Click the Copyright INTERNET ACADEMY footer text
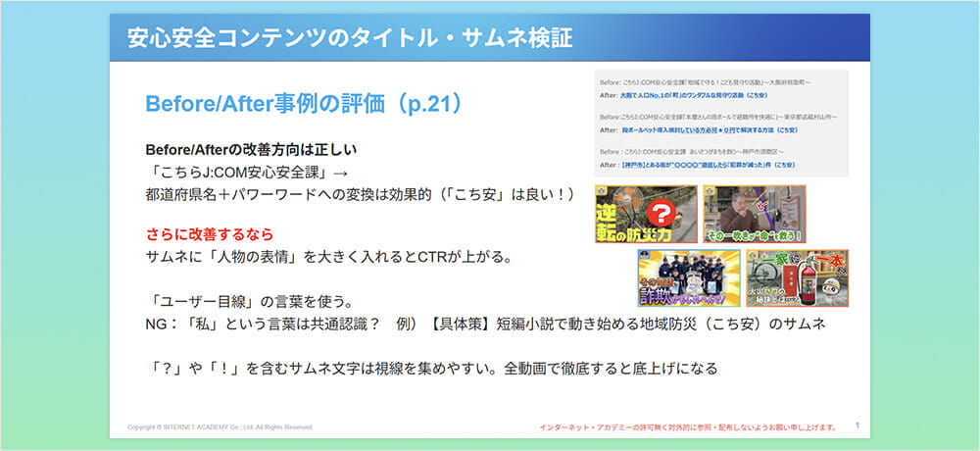Viewport: 980px width, 451px height. [x=220, y=427]
